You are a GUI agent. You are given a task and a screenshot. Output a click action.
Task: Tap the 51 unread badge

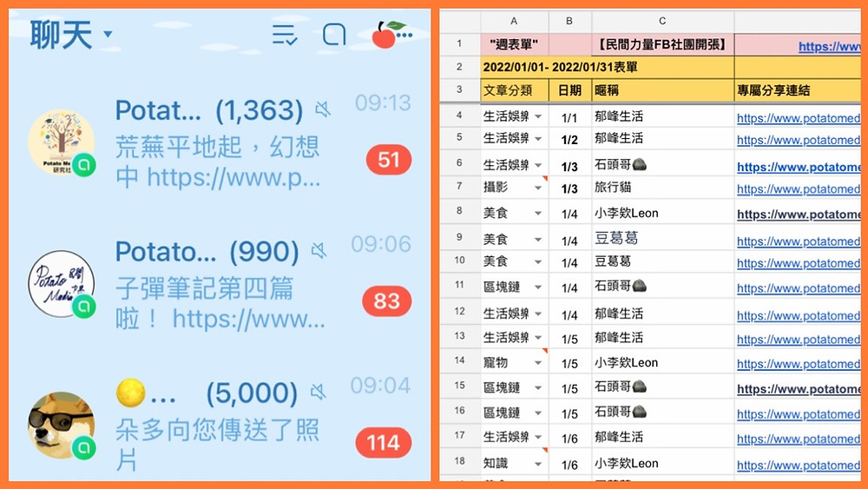point(389,160)
